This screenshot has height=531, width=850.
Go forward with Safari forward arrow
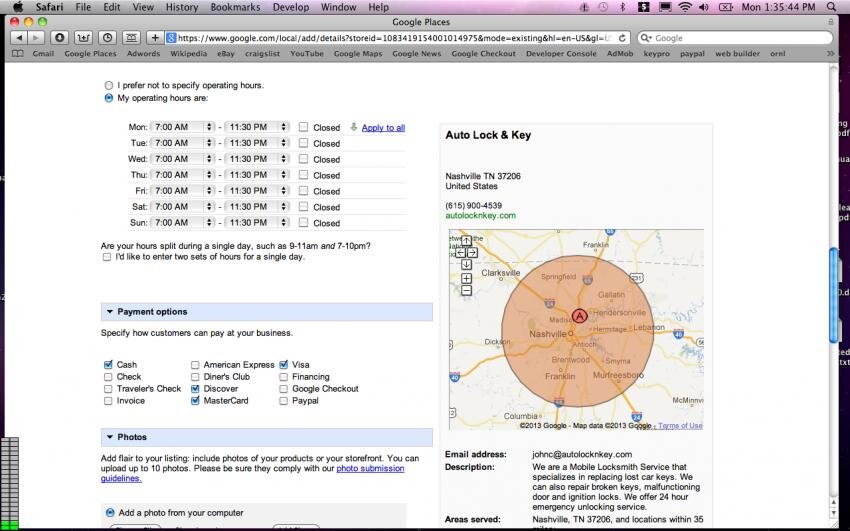click(x=36, y=38)
